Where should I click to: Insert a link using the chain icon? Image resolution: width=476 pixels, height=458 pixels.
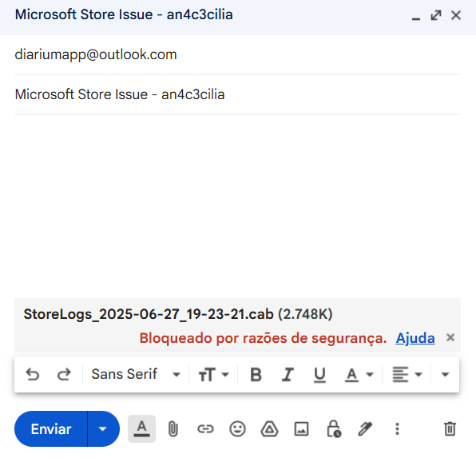coord(205,428)
